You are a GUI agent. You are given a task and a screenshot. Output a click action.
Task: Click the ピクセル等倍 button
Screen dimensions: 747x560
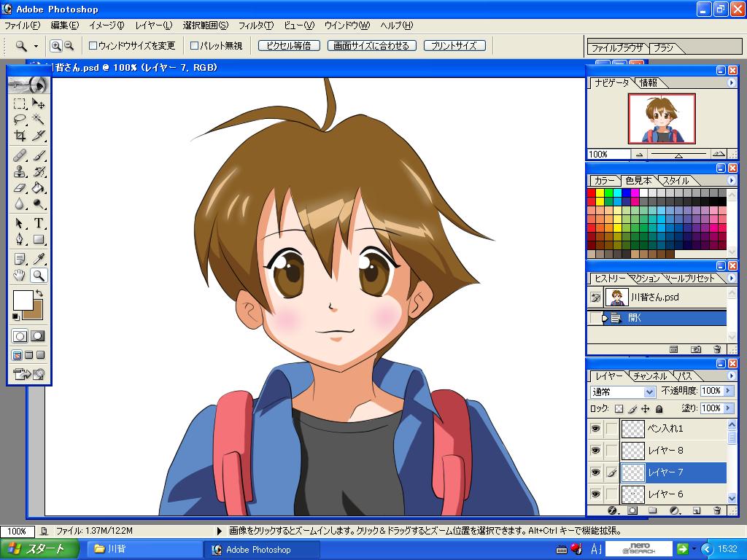pyautogui.click(x=289, y=46)
